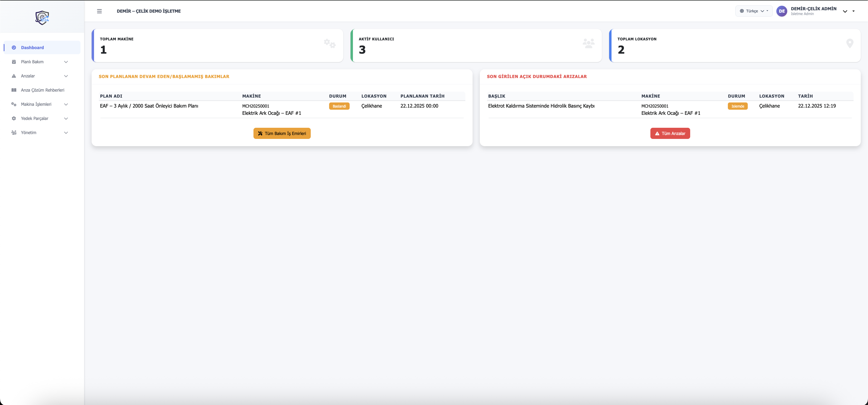Click the calendar icon next to Planlı Bakım

[x=14, y=62]
